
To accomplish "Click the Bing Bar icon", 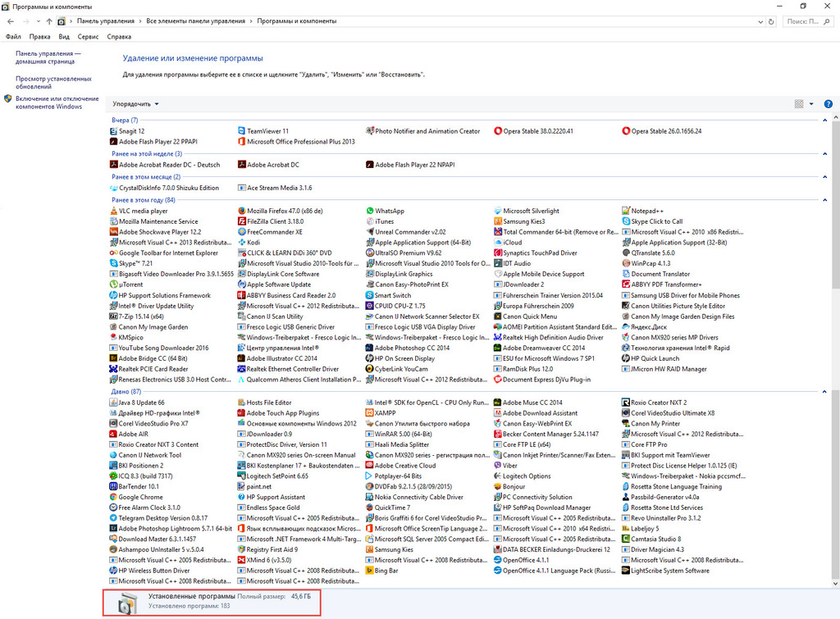I will pos(369,571).
